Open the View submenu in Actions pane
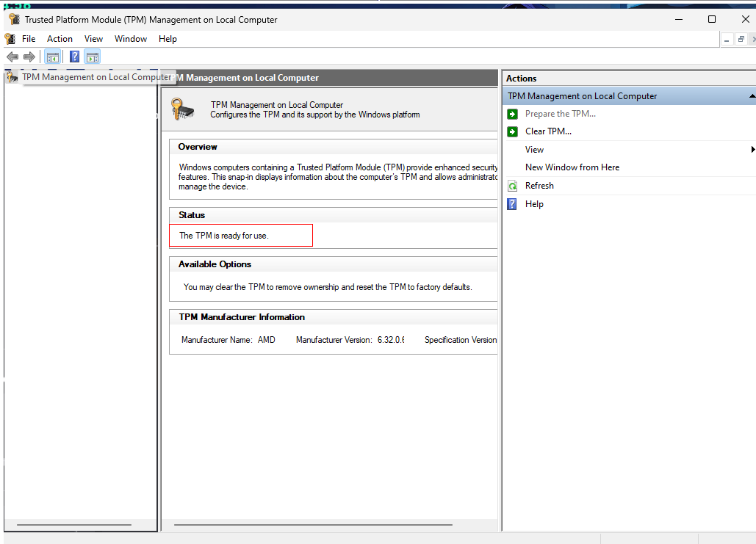The width and height of the screenshot is (756, 544). tap(534, 150)
